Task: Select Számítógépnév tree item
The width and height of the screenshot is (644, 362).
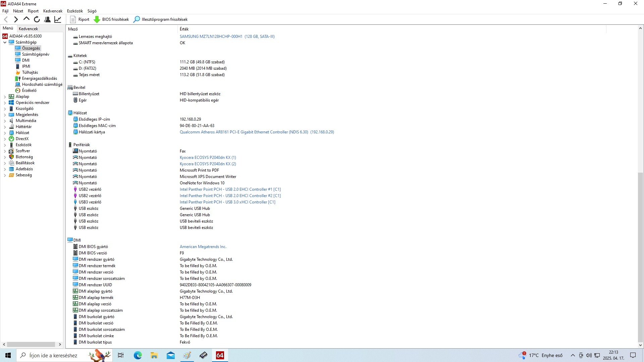Action: coord(36,54)
